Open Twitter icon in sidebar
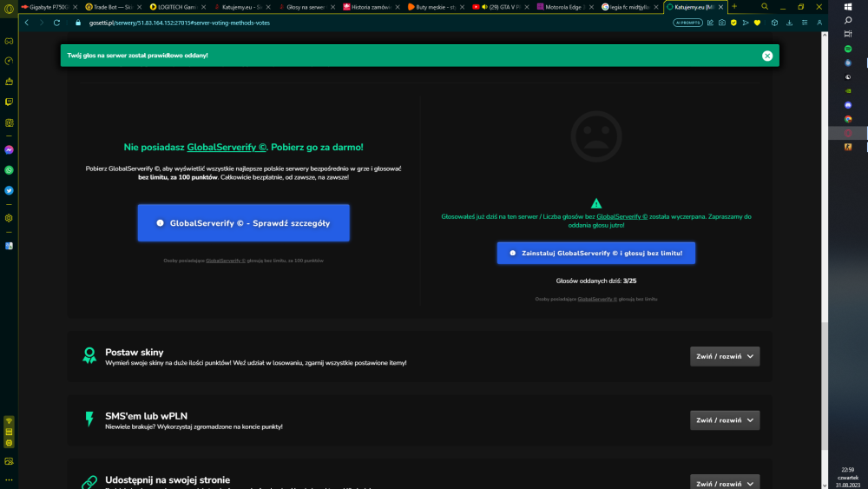The width and height of the screenshot is (868, 489). pyautogui.click(x=9, y=190)
